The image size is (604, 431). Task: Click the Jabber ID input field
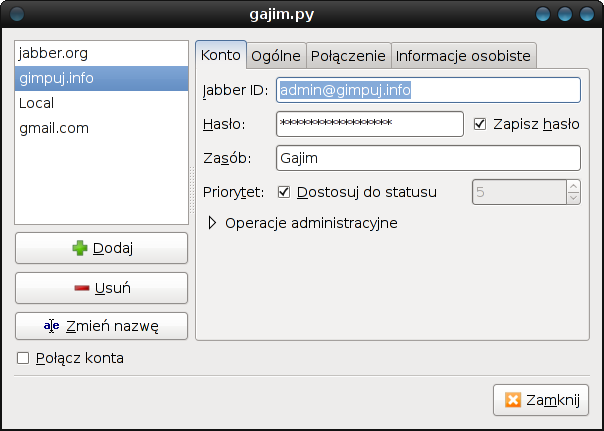click(428, 90)
